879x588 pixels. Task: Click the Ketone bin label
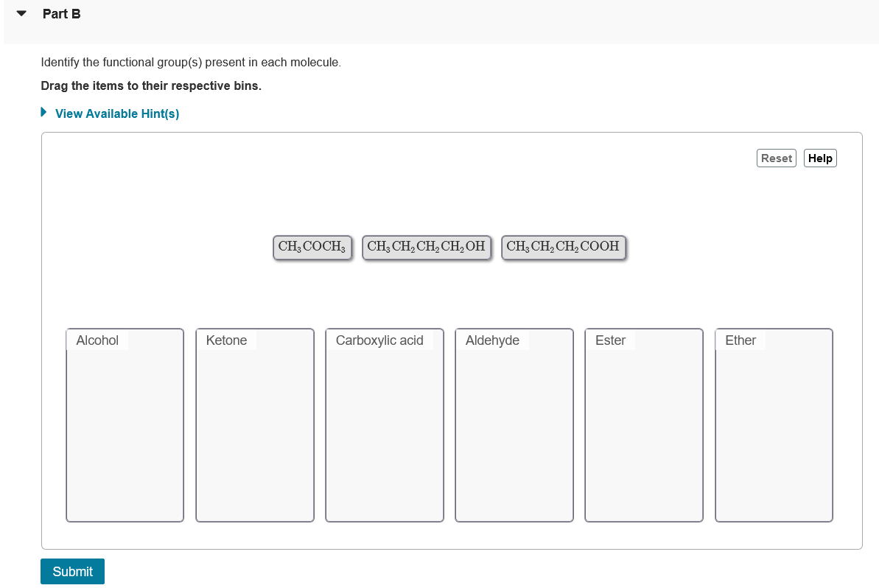pos(225,340)
